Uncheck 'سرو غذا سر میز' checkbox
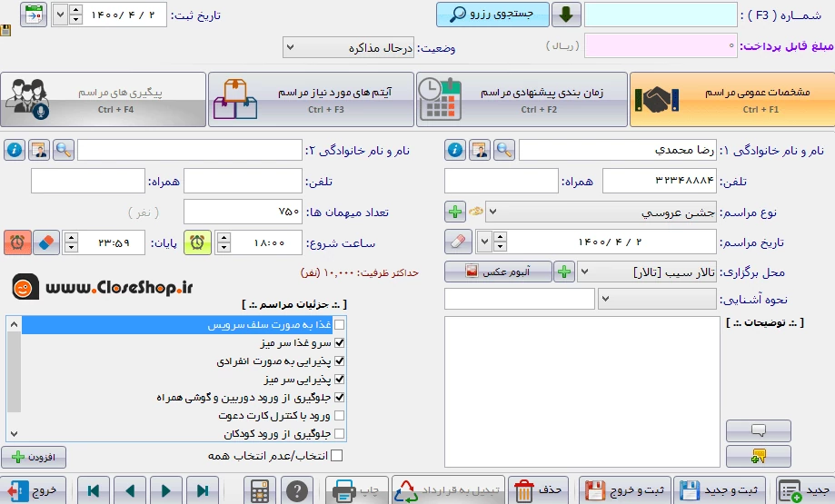 (x=339, y=342)
